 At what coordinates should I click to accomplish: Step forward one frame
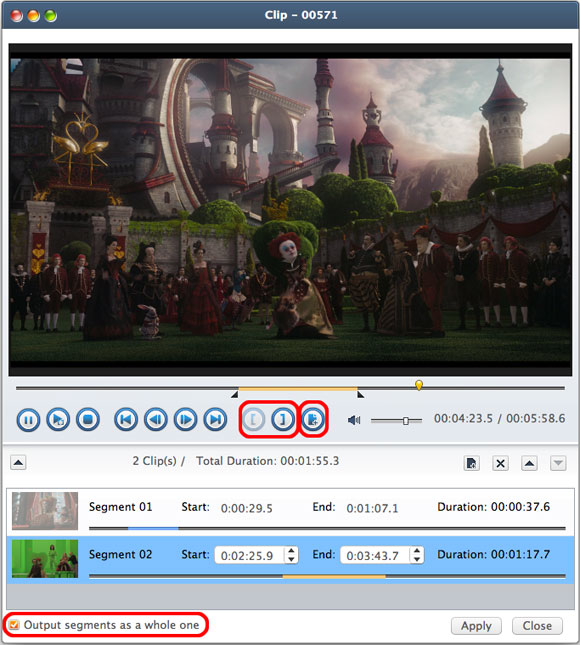point(186,420)
